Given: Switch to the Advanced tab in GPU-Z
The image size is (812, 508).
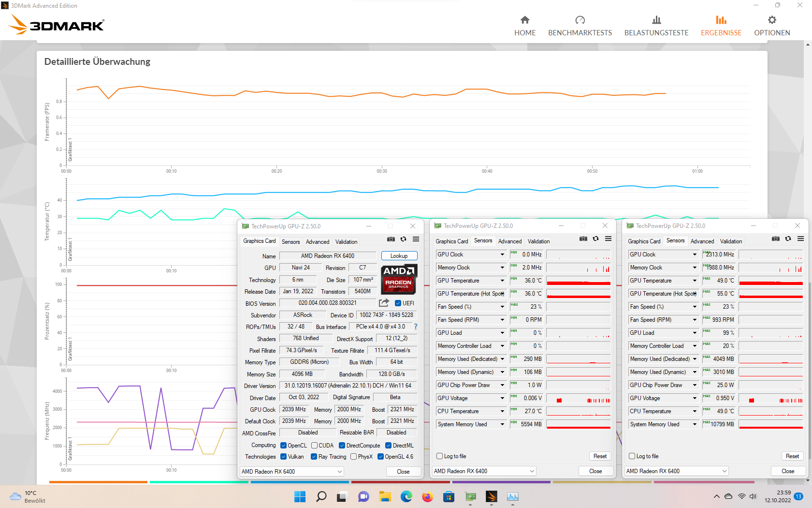Looking at the screenshot, I should pos(318,241).
